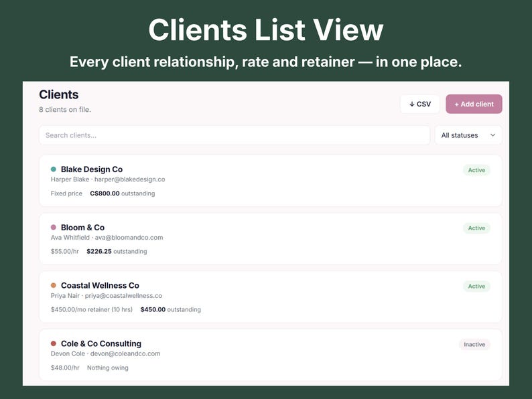The width and height of the screenshot is (532, 399).
Task: Click the Active badge on Blake Design Co
Action: (476, 170)
